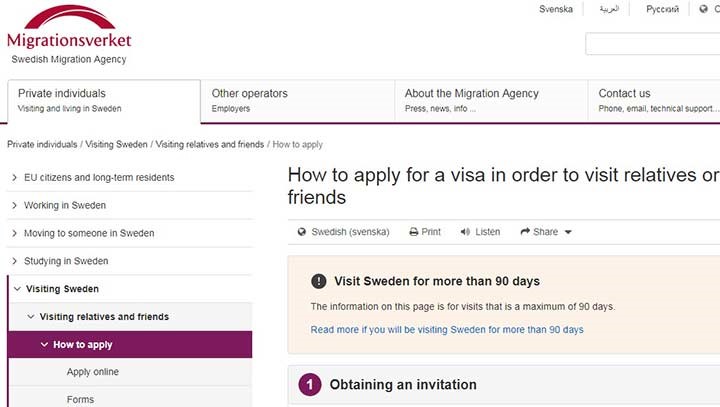Open the Share dropdown arrow
Image resolution: width=720 pixels, height=407 pixels.
point(568,232)
